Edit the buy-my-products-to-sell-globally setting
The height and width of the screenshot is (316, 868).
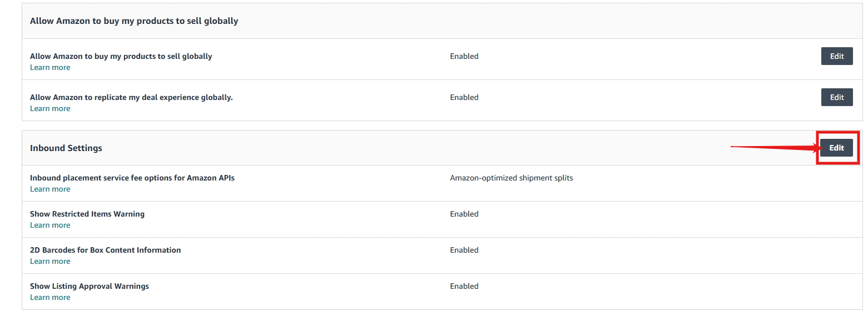[836, 56]
